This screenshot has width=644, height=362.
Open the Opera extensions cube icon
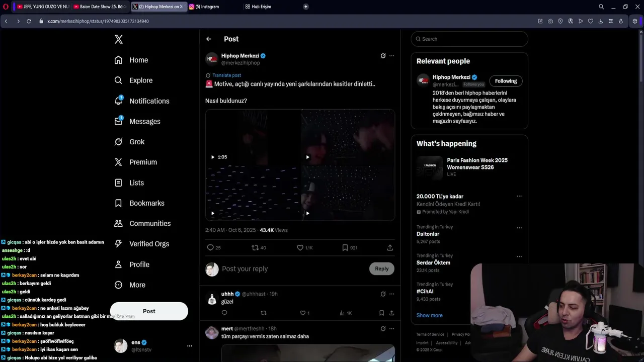click(635, 21)
